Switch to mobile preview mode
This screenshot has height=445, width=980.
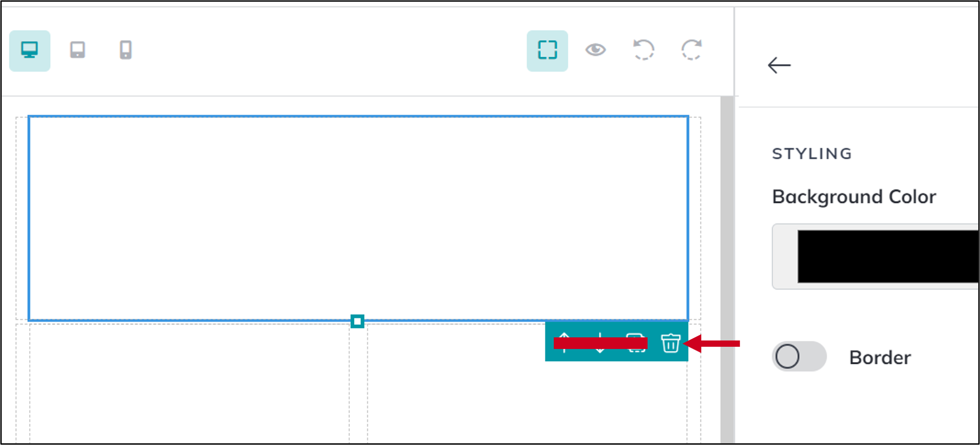(x=125, y=50)
